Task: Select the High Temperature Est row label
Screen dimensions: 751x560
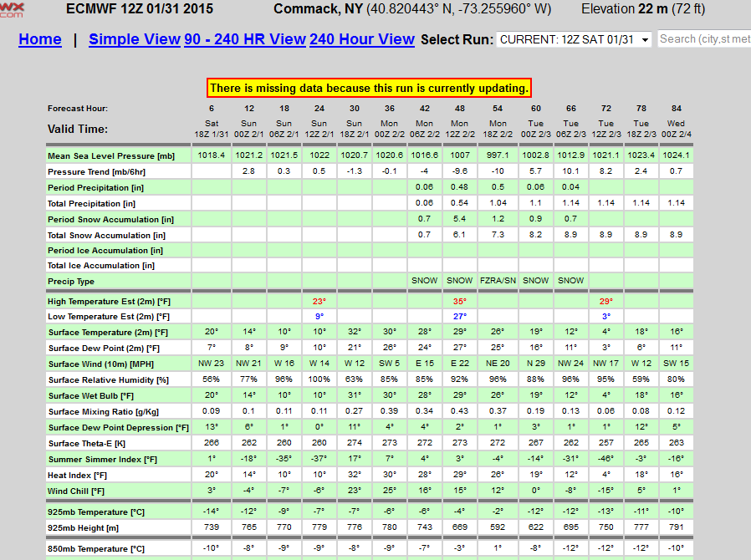Action: click(x=109, y=302)
